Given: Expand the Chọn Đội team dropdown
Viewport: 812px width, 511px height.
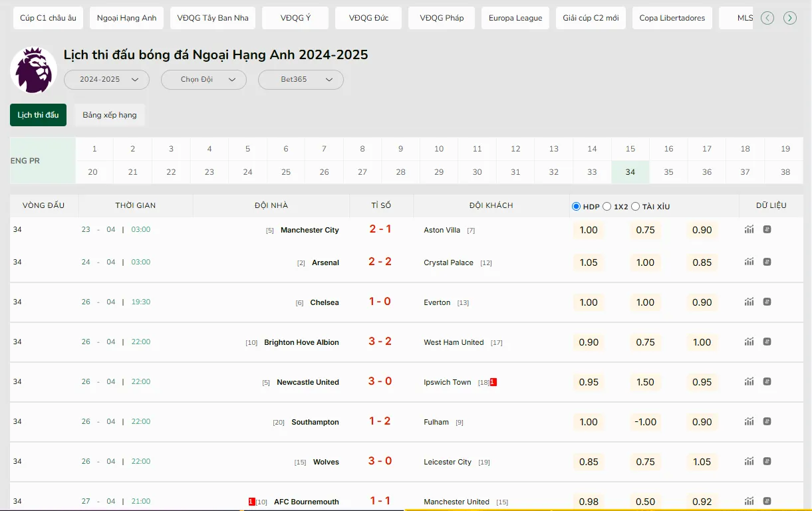Looking at the screenshot, I should (203, 80).
